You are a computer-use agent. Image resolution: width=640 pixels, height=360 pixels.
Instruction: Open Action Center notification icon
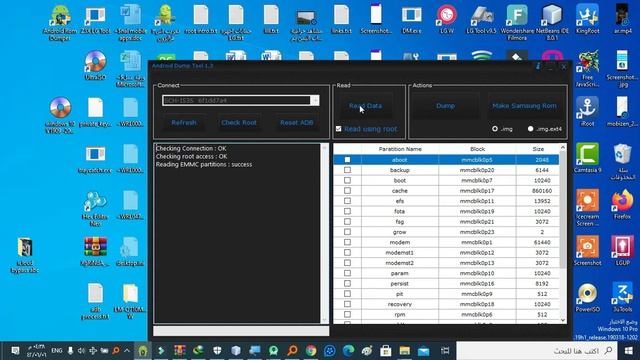tap(15, 351)
